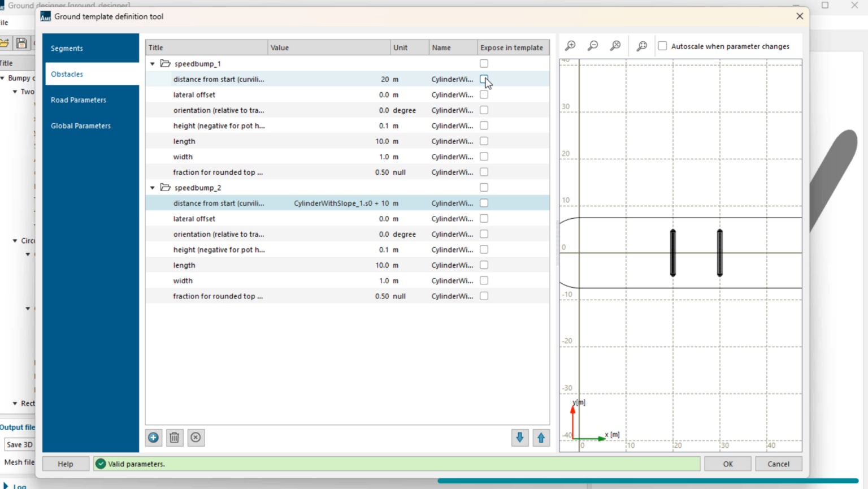Confirm settings with the OK button

[x=727, y=464]
